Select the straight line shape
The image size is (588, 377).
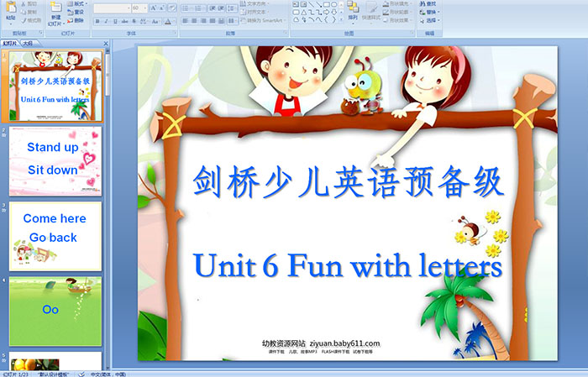click(312, 4)
